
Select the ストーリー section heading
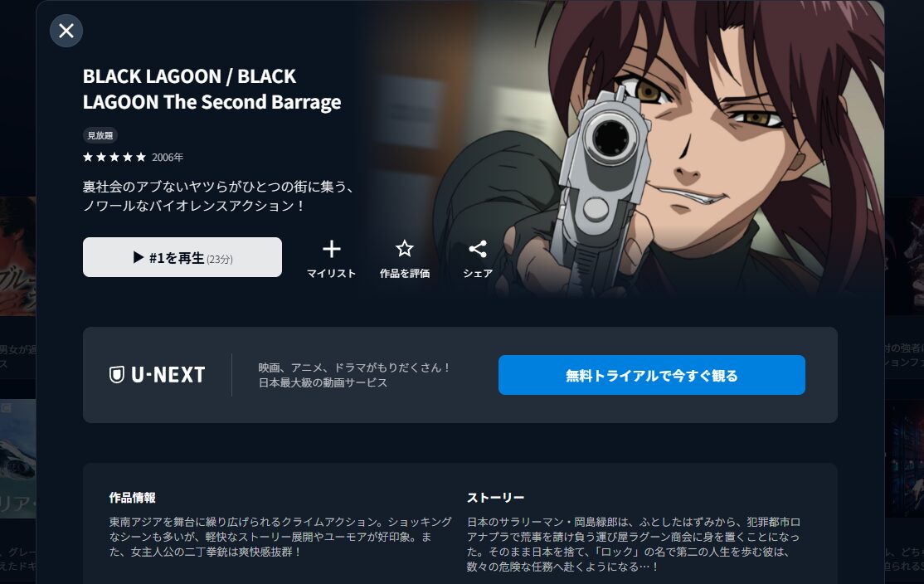(495, 498)
